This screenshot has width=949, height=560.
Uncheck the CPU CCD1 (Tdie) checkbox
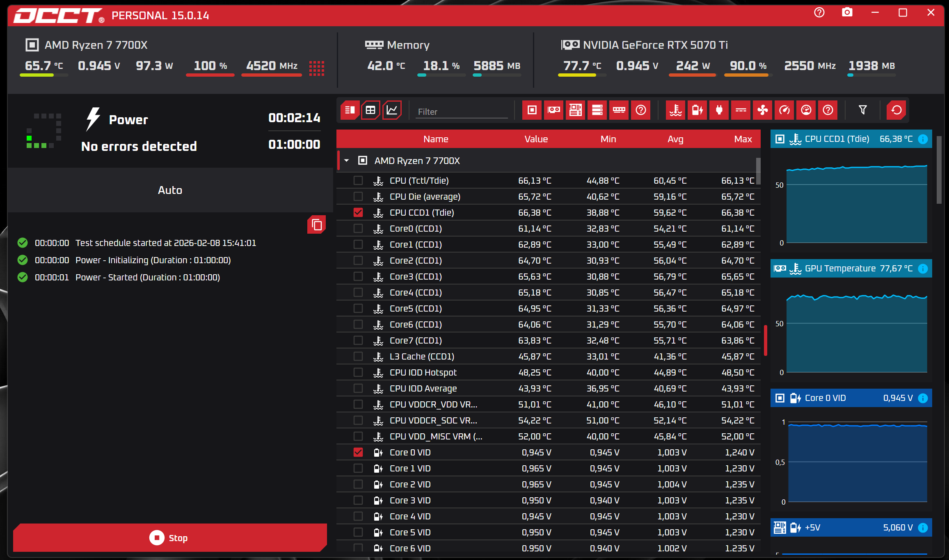pyautogui.click(x=358, y=212)
